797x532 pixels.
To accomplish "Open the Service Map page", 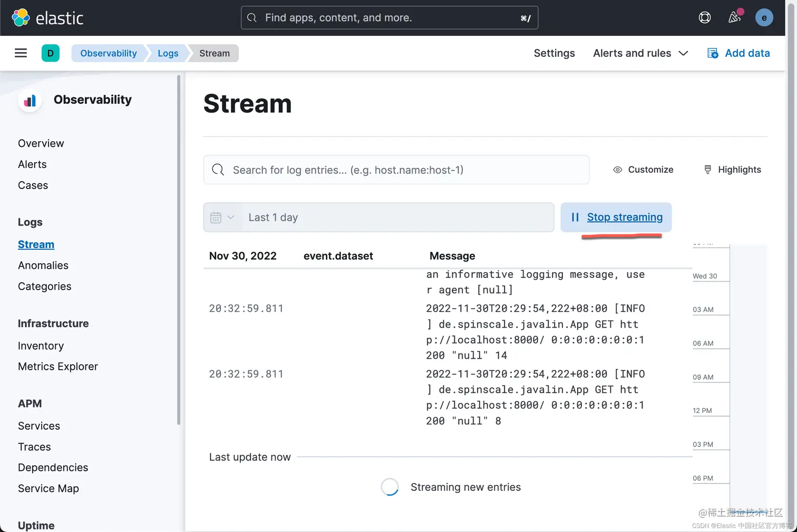I will point(48,489).
